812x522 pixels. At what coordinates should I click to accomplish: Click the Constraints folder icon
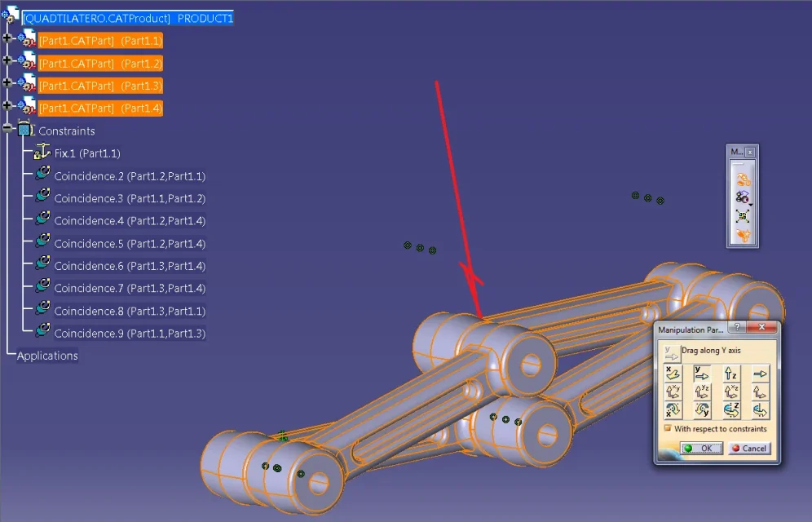(26, 129)
